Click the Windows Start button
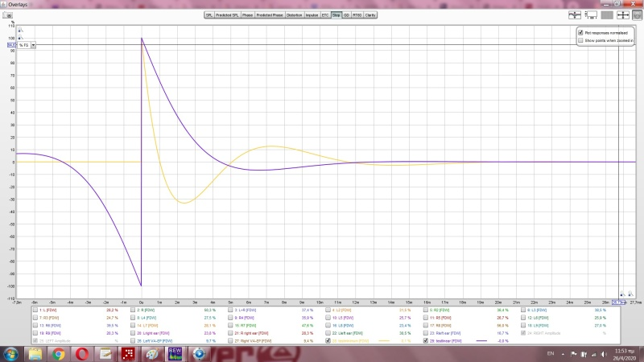Image resolution: width=644 pixels, height=362 pixels. pos(10,353)
